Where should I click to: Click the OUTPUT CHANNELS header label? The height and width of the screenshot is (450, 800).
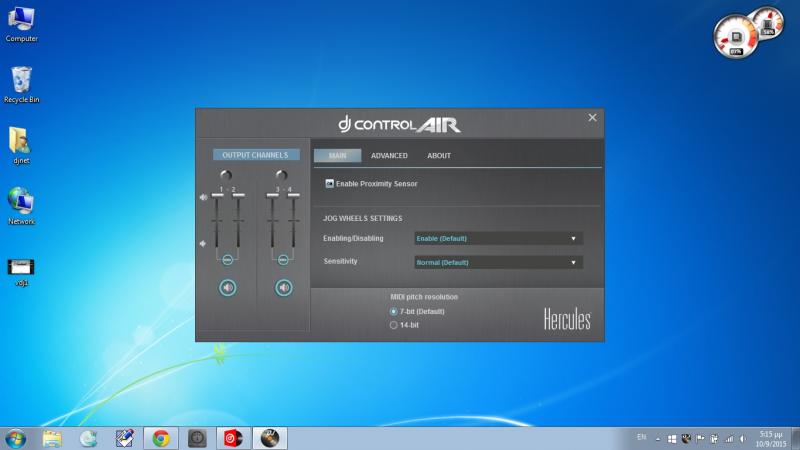point(255,155)
